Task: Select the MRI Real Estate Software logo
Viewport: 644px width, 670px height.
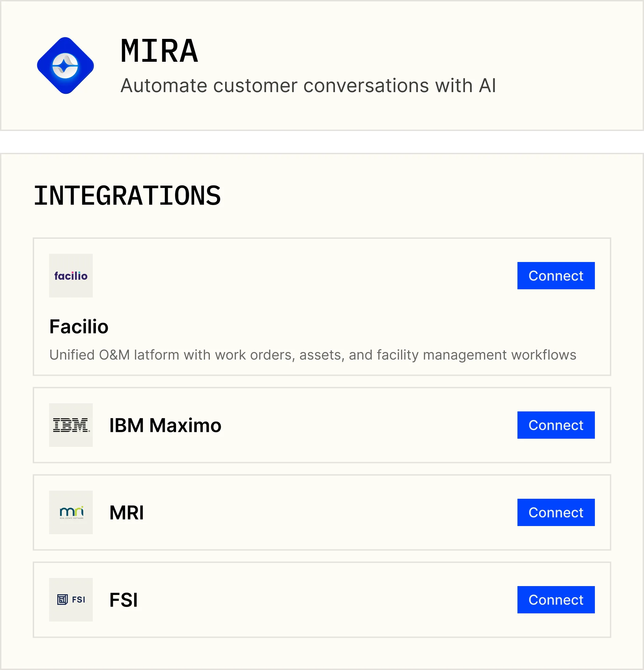Action: tap(71, 512)
